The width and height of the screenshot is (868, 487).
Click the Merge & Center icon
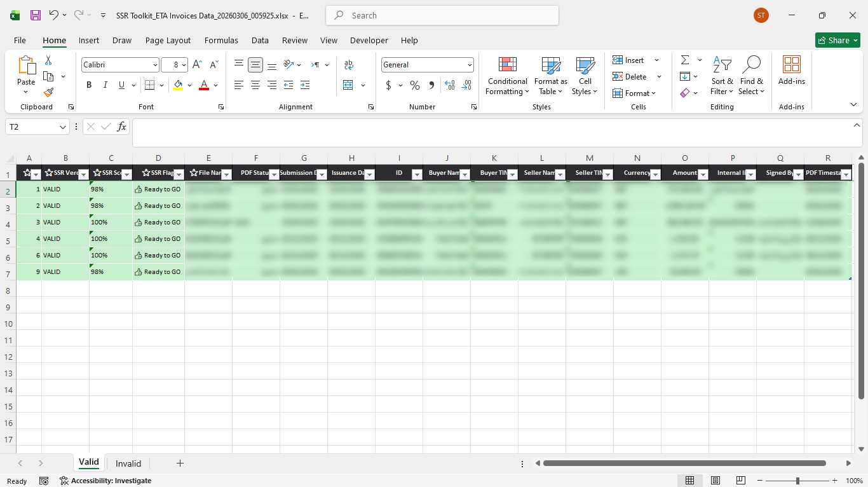click(348, 85)
